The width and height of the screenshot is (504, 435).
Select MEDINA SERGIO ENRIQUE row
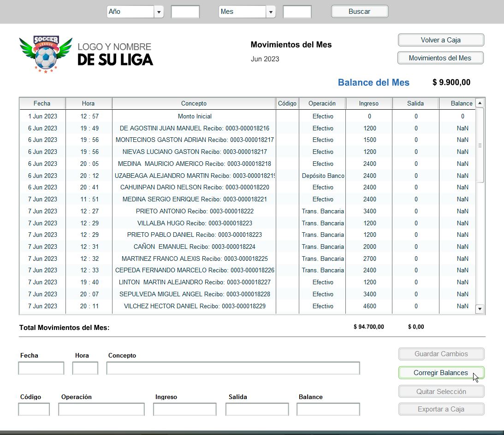pos(247,199)
